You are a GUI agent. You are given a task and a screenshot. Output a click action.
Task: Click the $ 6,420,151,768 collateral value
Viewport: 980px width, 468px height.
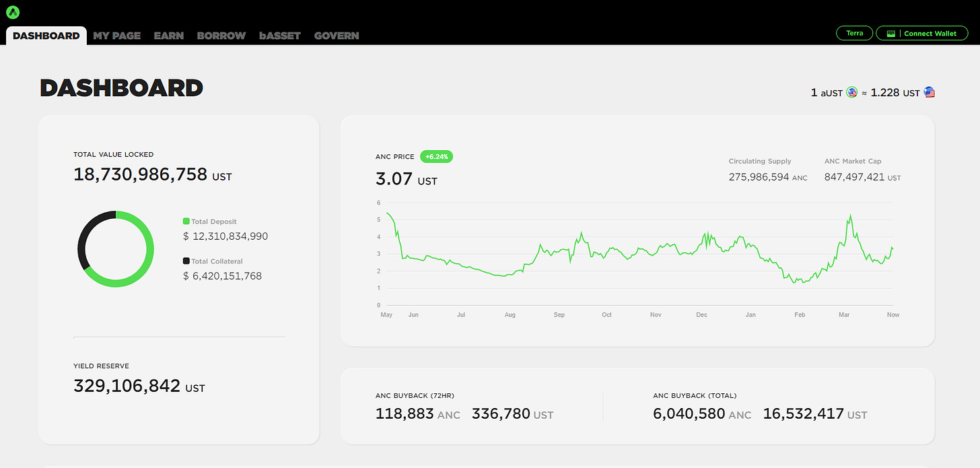pyautogui.click(x=222, y=276)
